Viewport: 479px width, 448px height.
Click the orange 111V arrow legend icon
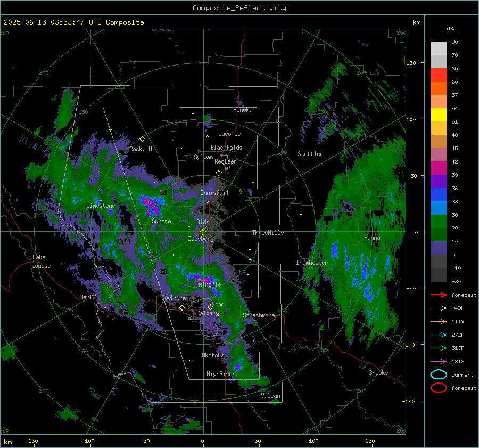439,321
